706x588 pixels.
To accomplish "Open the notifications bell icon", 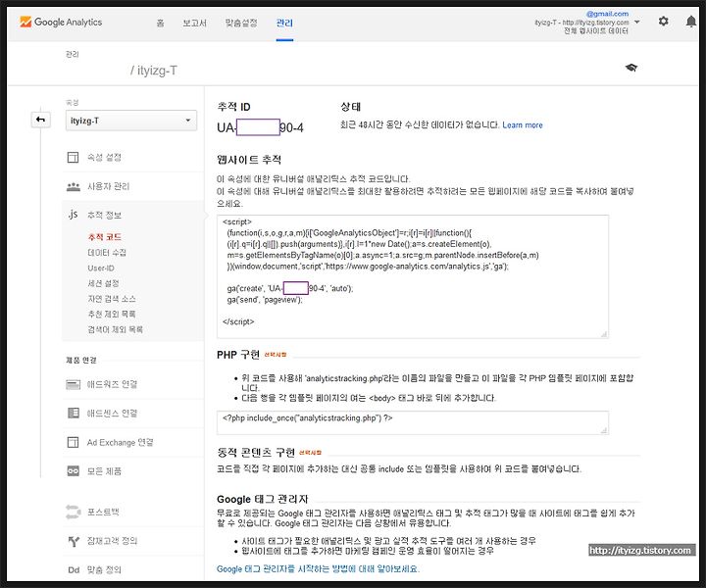I will click(690, 22).
